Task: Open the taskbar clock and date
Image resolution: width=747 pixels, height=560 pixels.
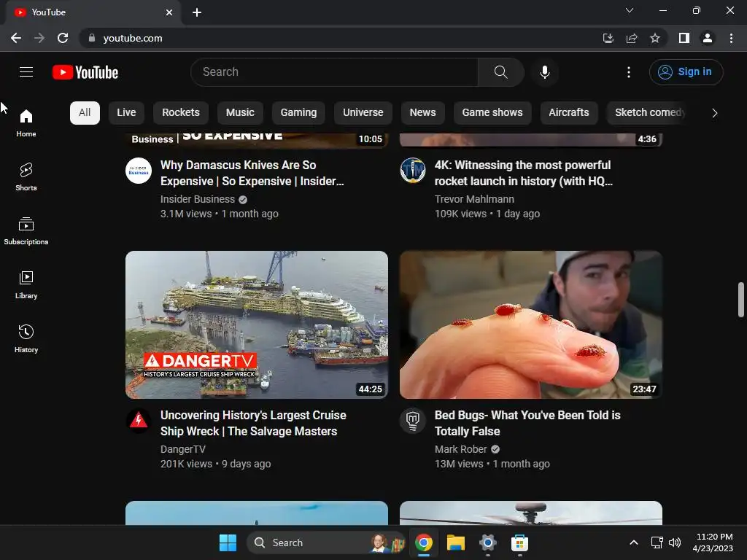Action: coord(713,542)
